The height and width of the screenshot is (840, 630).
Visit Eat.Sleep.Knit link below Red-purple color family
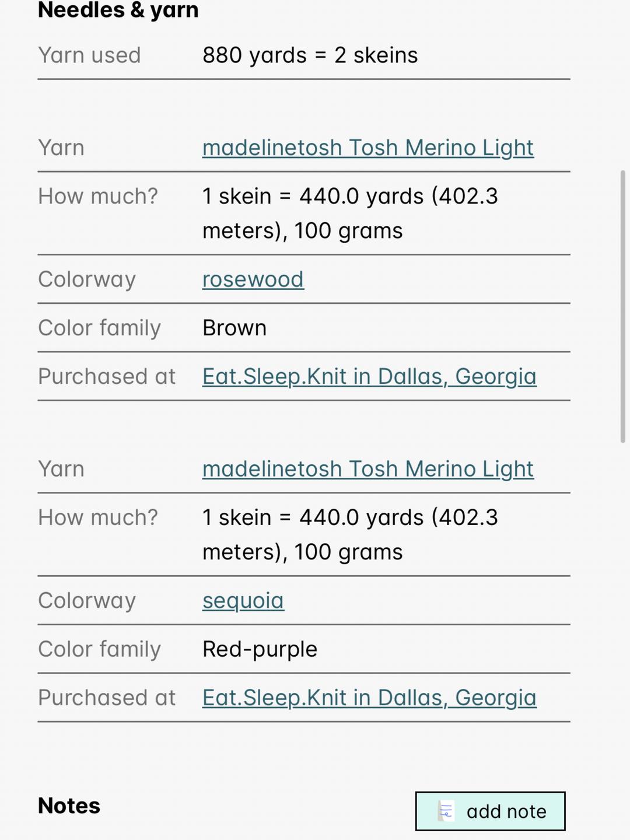point(369,698)
